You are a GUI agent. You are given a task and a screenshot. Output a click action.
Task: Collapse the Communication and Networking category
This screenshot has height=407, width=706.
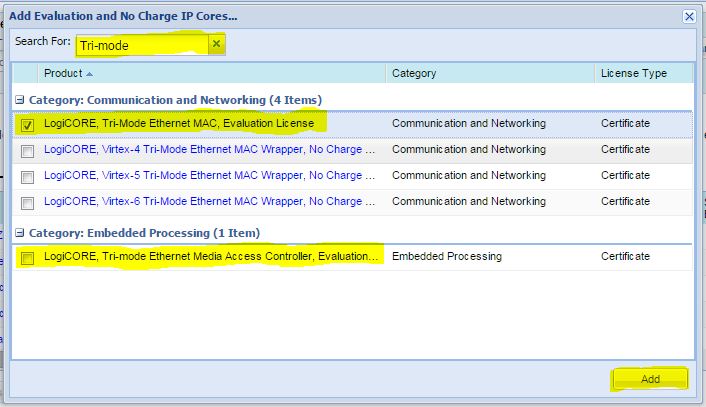19,100
